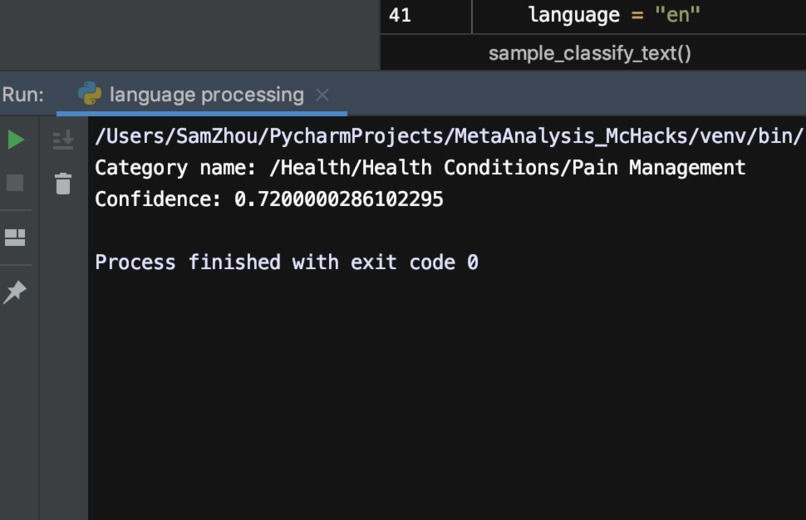The height and width of the screenshot is (520, 806).
Task: Toggle the Pin Tab pushpin icon
Action: point(15,291)
